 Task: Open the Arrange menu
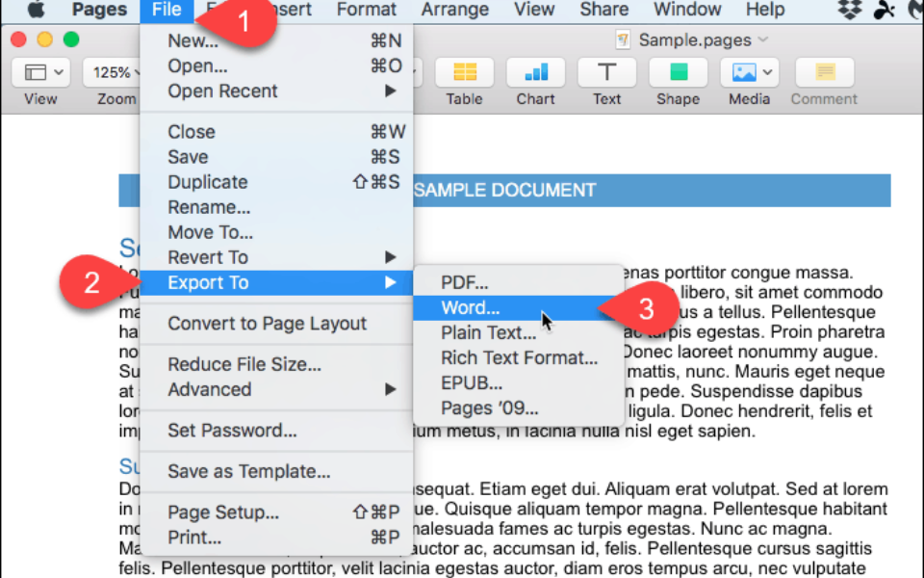[x=455, y=10]
